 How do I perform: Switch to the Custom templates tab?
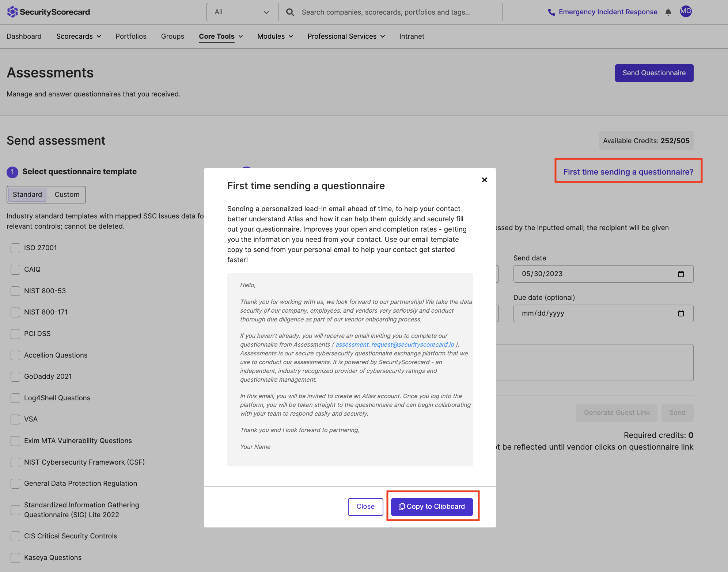(67, 194)
